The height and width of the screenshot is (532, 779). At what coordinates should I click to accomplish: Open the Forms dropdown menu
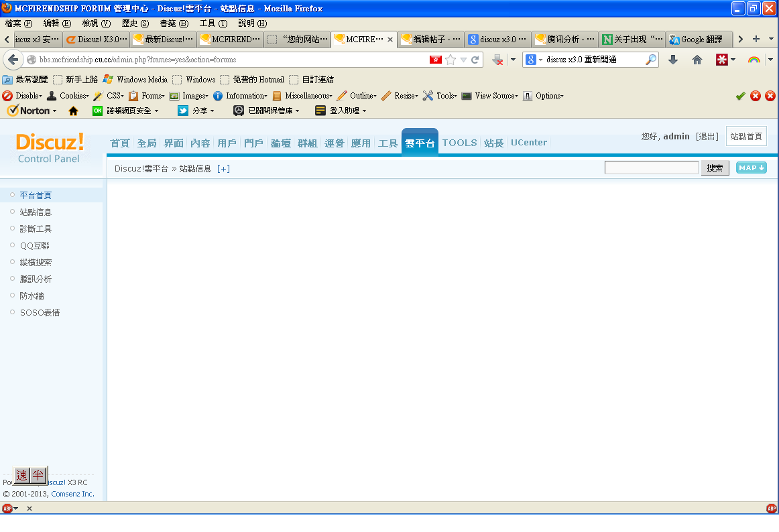pos(147,96)
